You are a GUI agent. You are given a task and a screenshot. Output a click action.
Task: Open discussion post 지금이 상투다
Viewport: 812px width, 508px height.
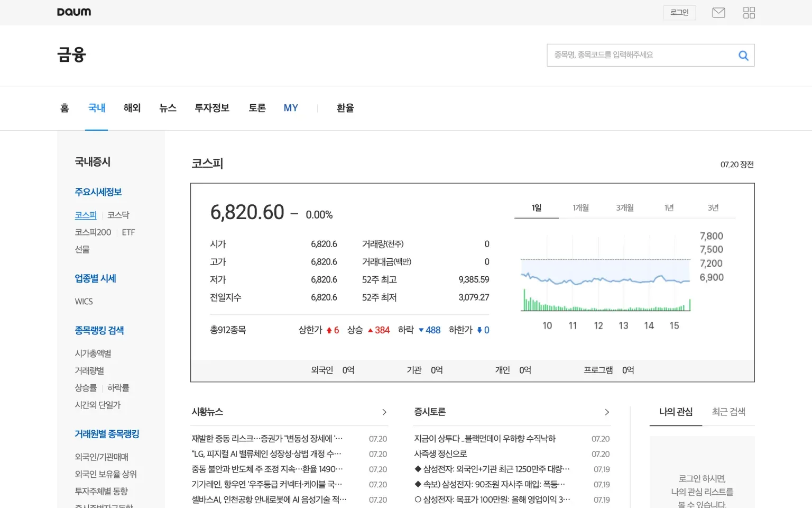tap(485, 439)
